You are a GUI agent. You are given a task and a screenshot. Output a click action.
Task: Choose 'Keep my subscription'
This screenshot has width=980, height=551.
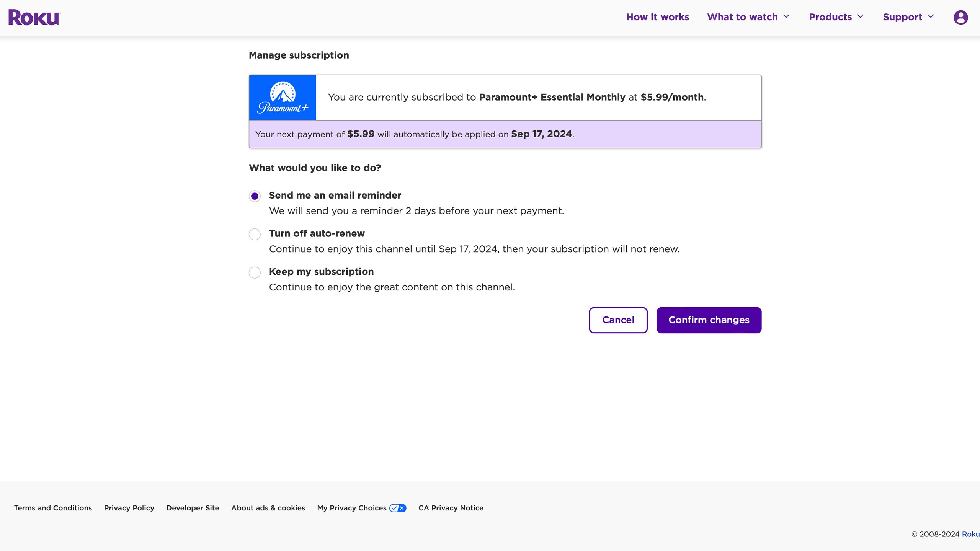coord(255,272)
